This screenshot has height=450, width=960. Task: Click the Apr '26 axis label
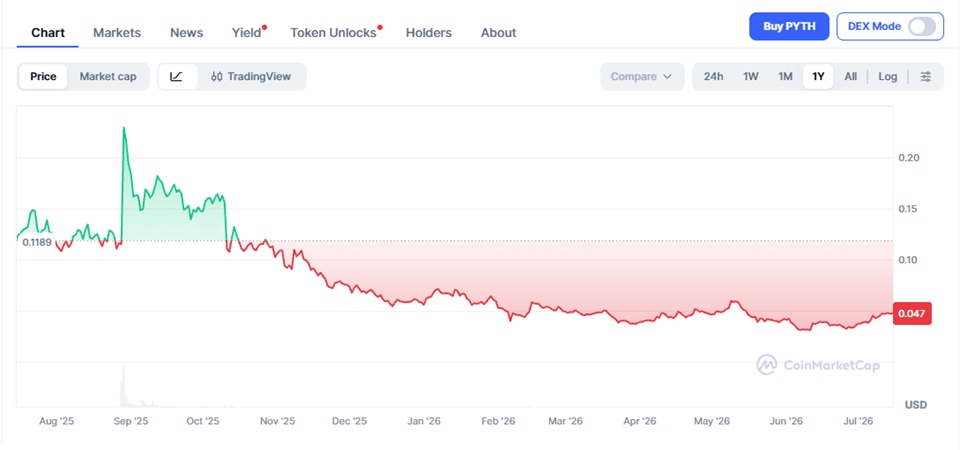[640, 421]
